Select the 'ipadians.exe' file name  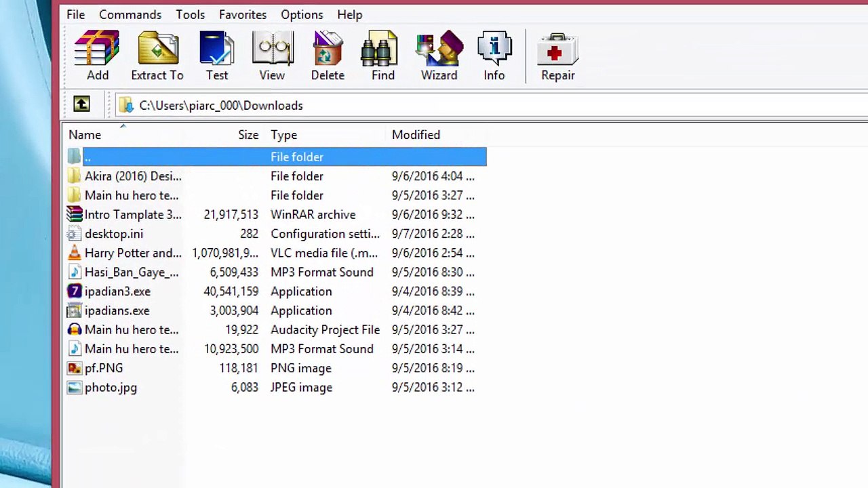point(117,310)
